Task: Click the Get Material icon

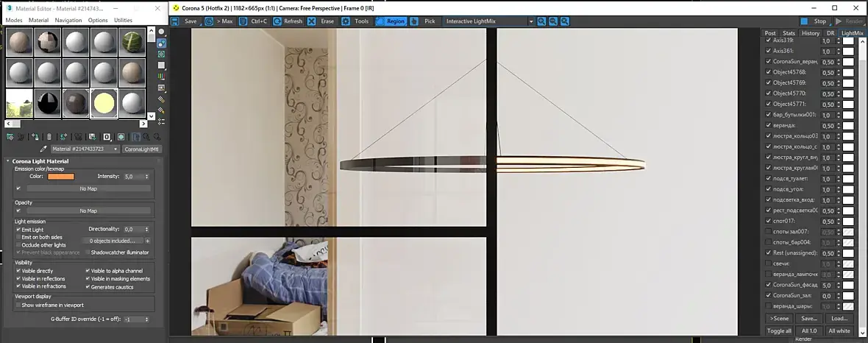Action: tap(10, 137)
